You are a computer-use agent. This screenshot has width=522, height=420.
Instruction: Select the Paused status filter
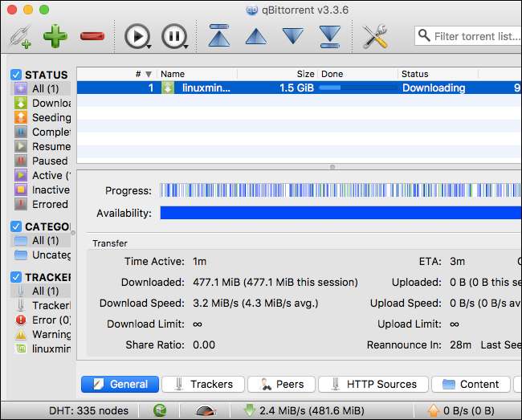[42, 161]
